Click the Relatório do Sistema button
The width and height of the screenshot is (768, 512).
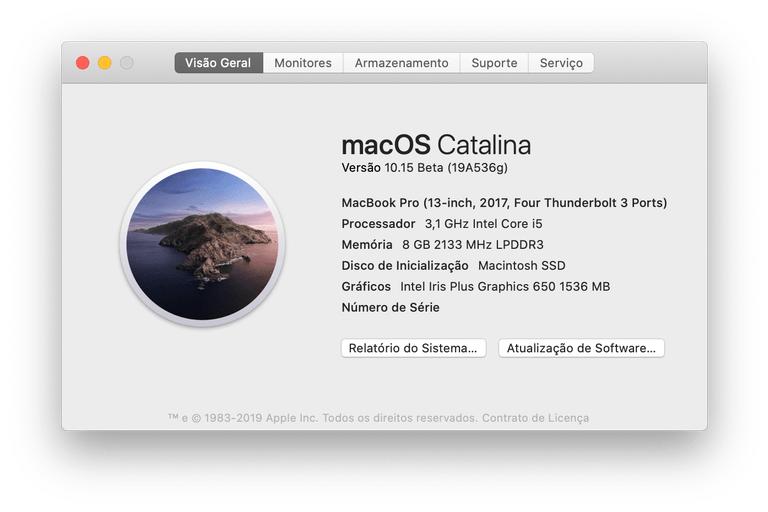point(413,348)
